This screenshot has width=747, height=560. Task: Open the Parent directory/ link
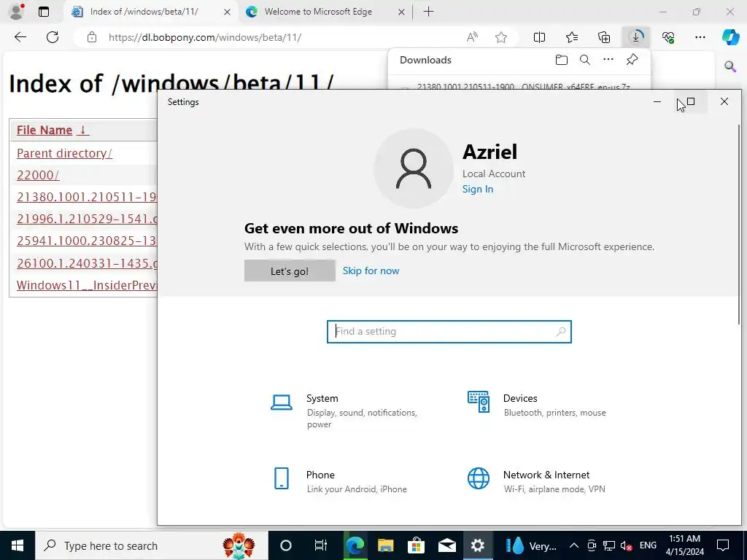click(64, 153)
